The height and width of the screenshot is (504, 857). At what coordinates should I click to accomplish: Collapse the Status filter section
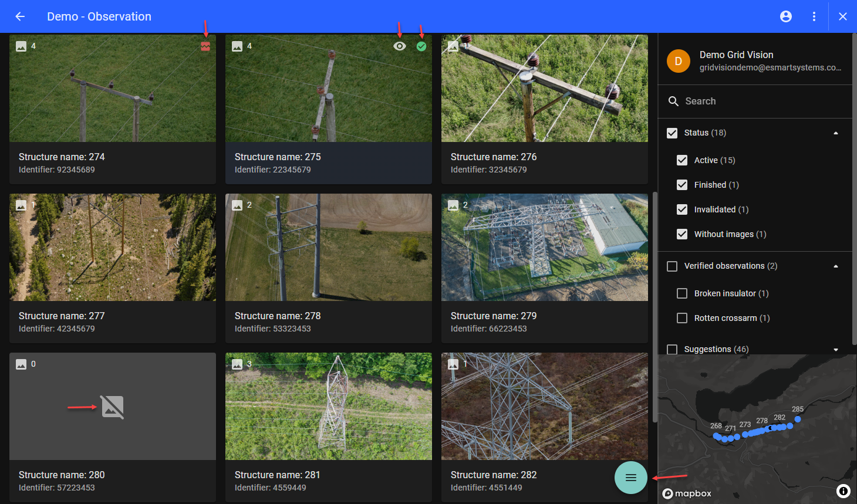click(x=836, y=133)
